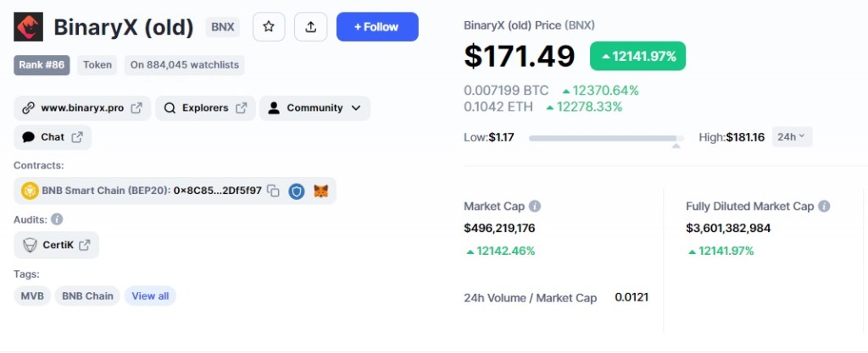
Task: Click the blue shield security icon
Action: [297, 191]
